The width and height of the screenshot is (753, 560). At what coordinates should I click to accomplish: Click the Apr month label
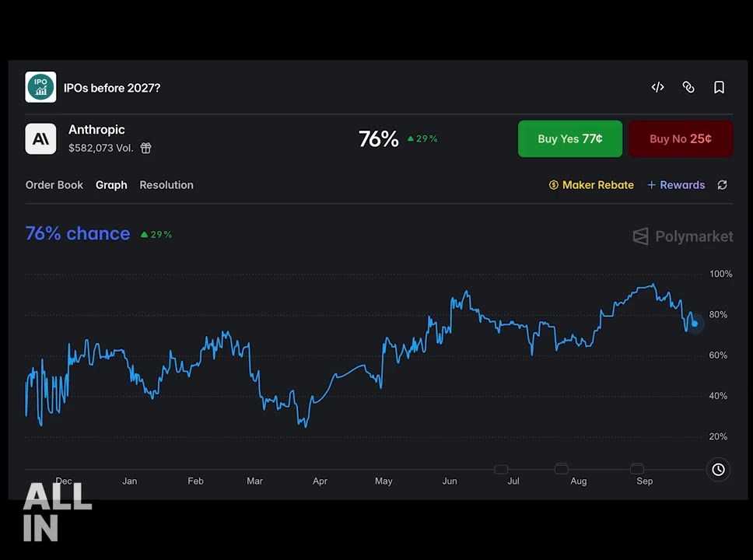(x=320, y=481)
